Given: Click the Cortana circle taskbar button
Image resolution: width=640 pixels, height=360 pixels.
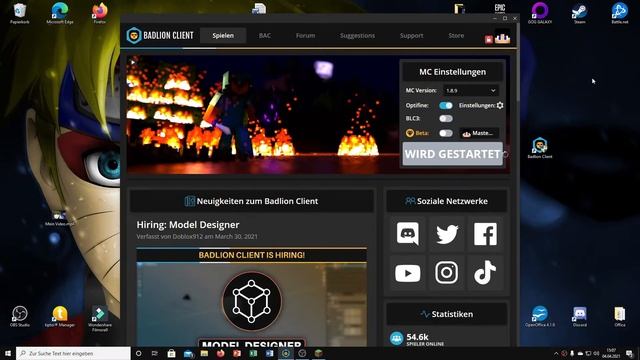Looking at the screenshot, I should [x=138, y=353].
